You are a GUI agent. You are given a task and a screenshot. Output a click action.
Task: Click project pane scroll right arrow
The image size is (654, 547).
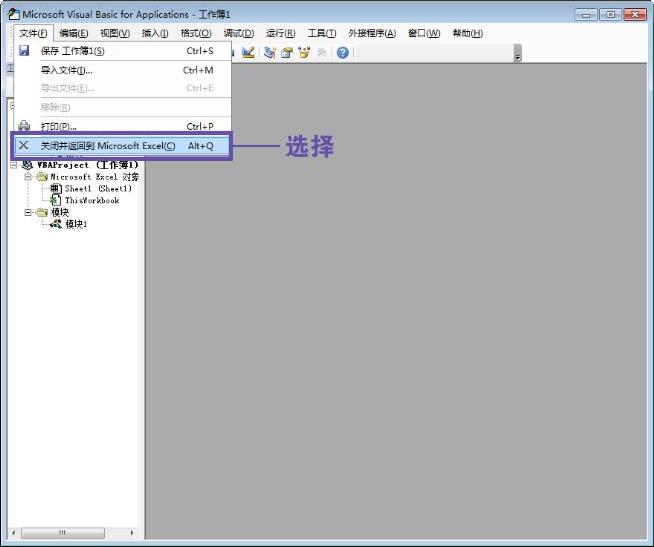click(x=132, y=532)
